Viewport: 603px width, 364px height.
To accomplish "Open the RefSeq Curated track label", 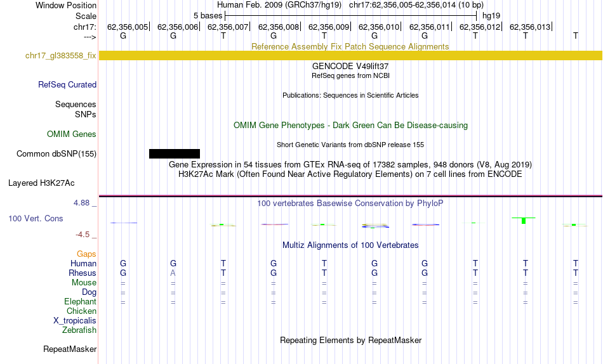I will tap(67, 84).
